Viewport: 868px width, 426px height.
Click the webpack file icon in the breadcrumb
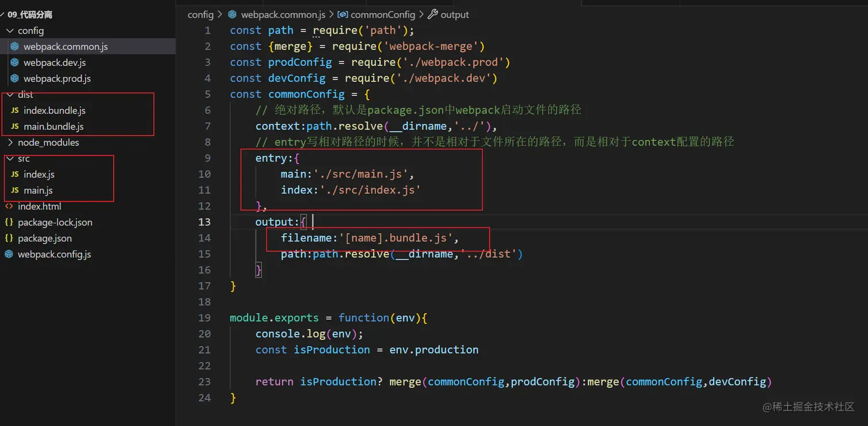click(x=232, y=14)
